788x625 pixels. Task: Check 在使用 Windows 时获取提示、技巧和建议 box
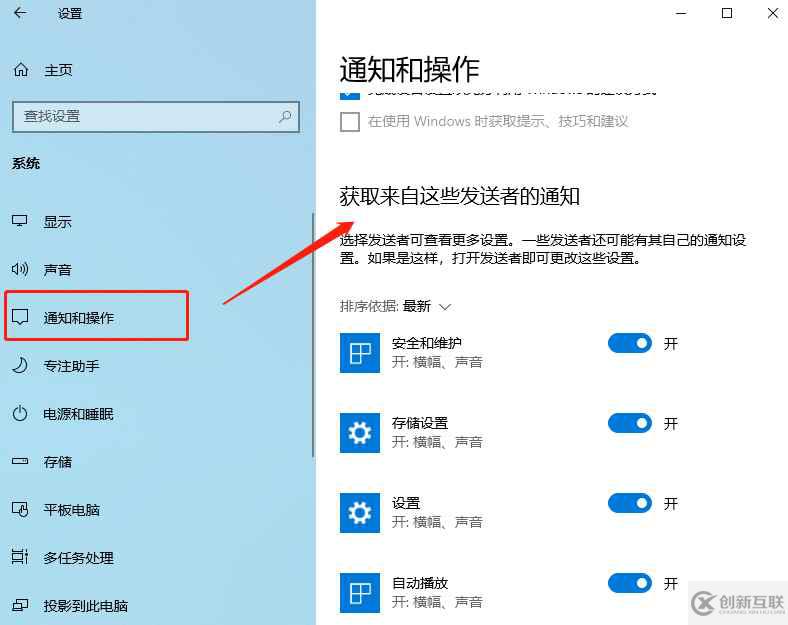point(350,122)
